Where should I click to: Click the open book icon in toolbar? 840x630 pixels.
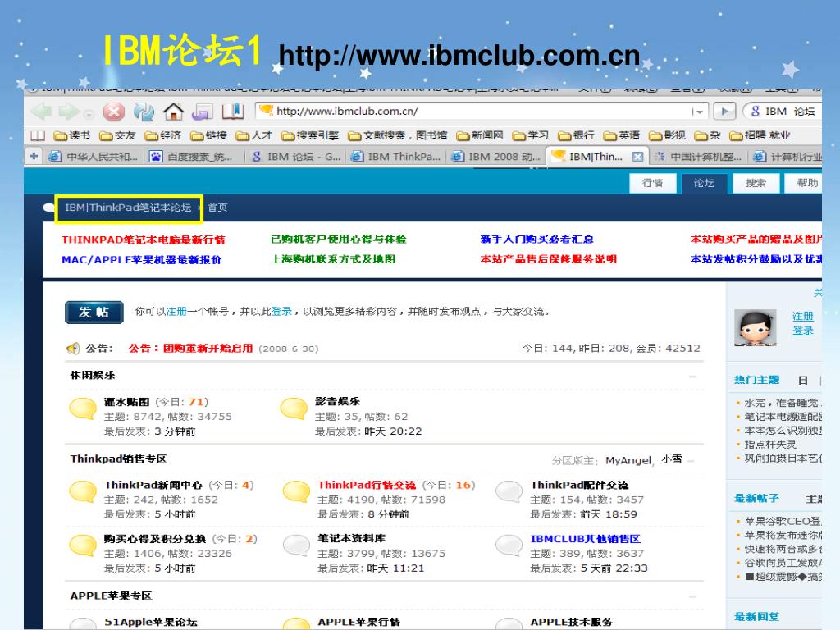click(233, 112)
